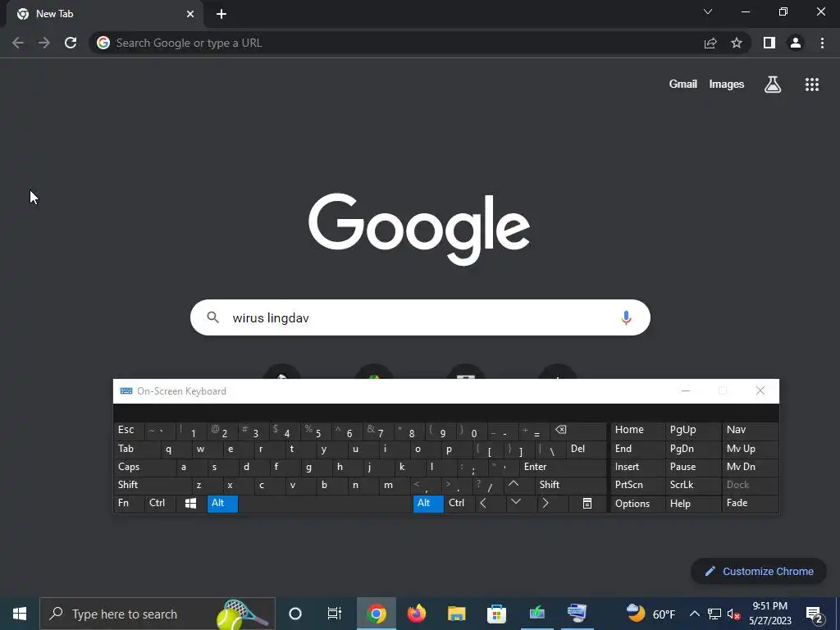The height and width of the screenshot is (630, 840).
Task: Toggle the left Ctrl key
Action: pyautogui.click(x=160, y=503)
